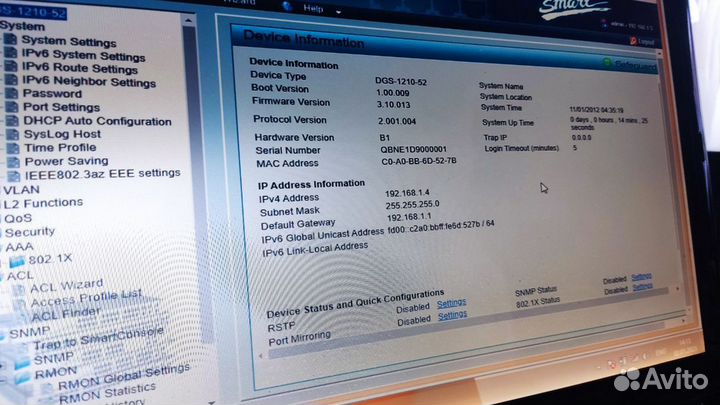Click the Port Mirroring Settings link
Image resolution: width=720 pixels, height=405 pixels.
pos(452,315)
